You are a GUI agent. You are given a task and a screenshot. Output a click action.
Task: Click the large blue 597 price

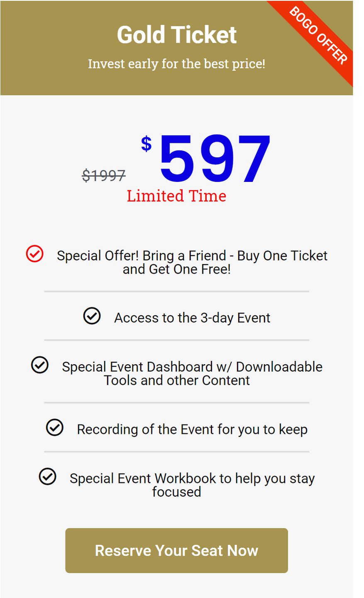(214, 159)
